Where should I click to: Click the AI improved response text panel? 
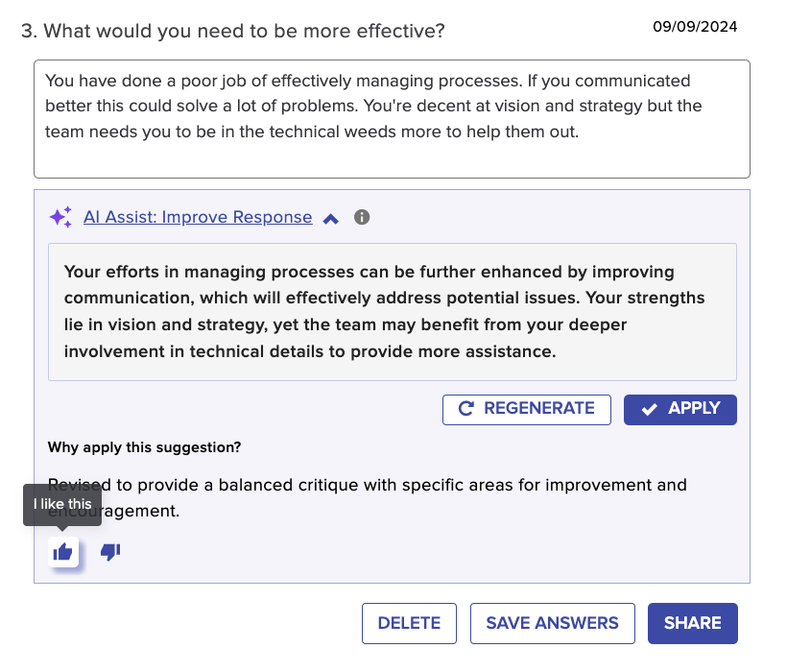[393, 312]
